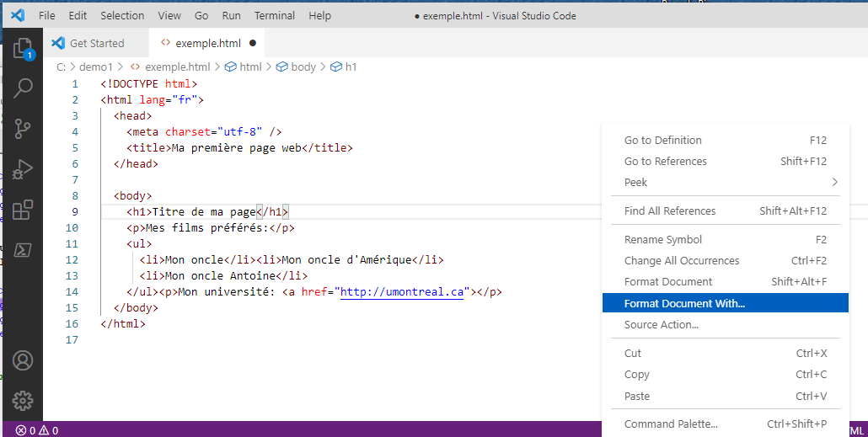The height and width of the screenshot is (437, 868).
Task: Open the Source Control view icon
Action: pos(23,128)
